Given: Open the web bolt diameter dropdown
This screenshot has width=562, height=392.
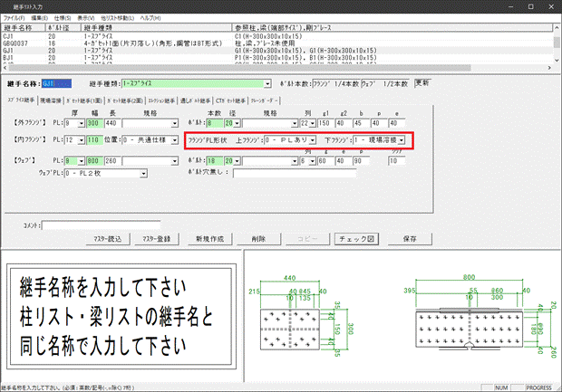Looking at the screenshot, I should coord(237,161).
